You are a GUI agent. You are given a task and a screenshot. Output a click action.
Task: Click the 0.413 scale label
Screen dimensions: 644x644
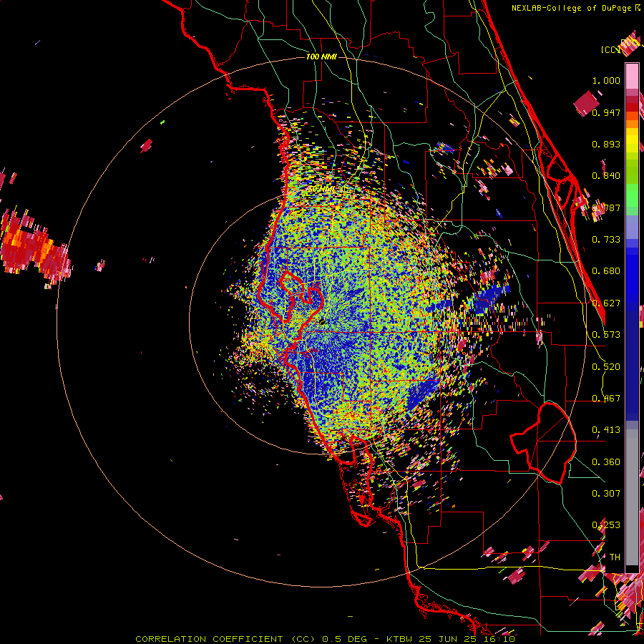point(606,430)
